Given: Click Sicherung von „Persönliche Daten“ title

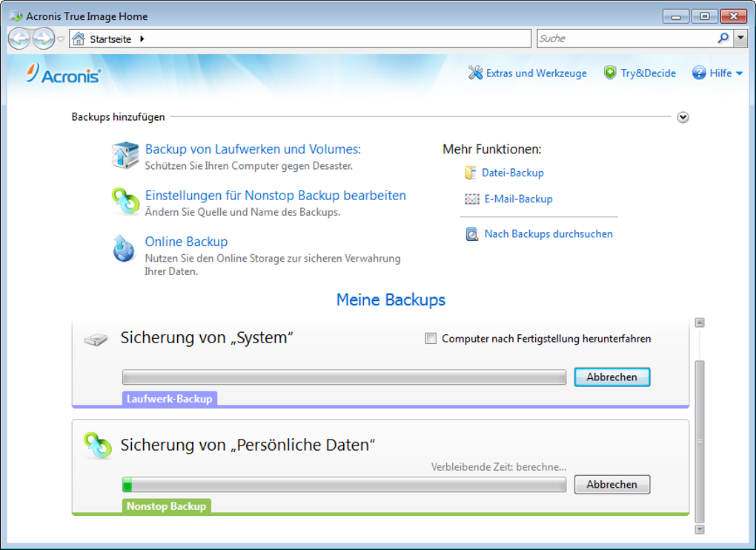Looking at the screenshot, I should (248, 445).
